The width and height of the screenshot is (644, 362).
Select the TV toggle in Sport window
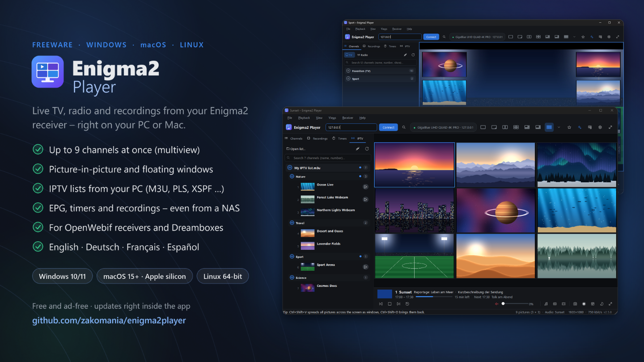point(349,55)
